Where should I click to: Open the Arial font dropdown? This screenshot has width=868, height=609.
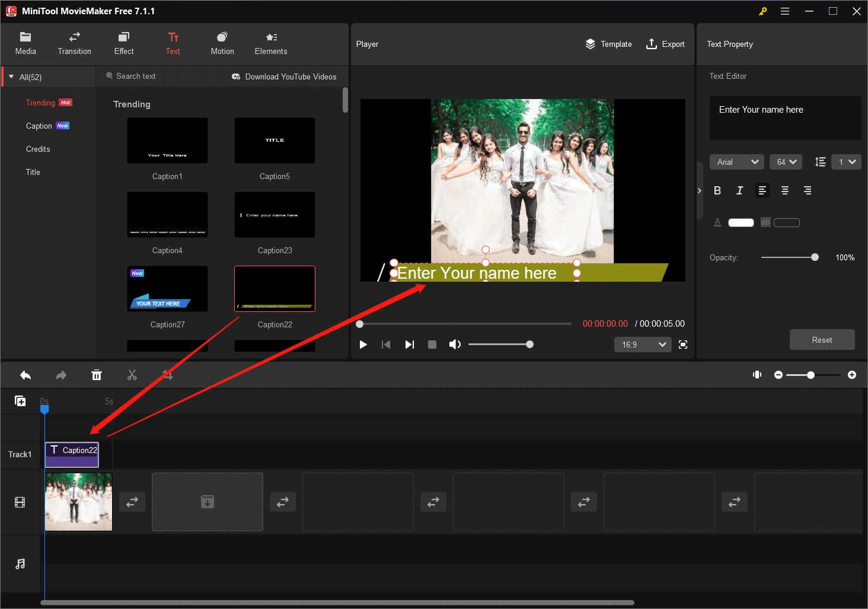click(736, 161)
